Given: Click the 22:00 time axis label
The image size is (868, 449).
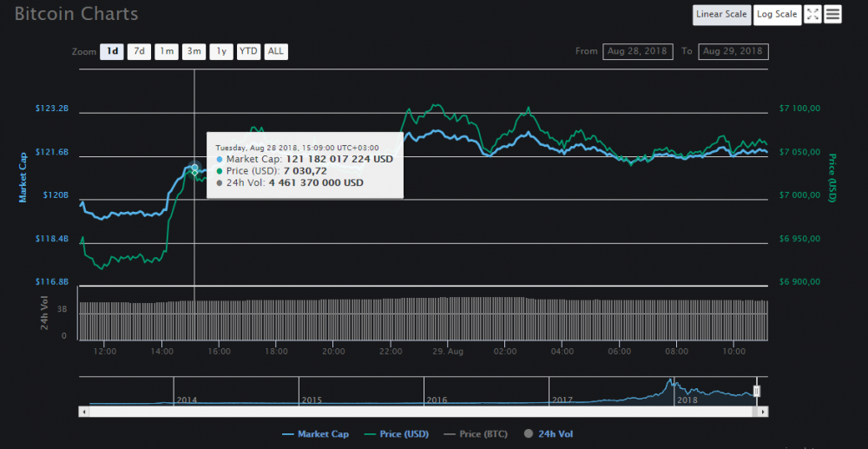Looking at the screenshot, I should (x=391, y=351).
